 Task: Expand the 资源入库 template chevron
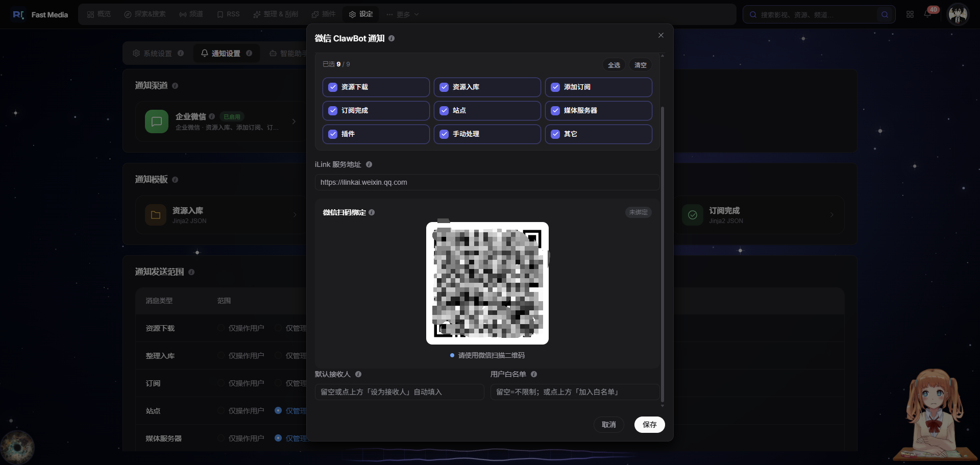tap(295, 215)
